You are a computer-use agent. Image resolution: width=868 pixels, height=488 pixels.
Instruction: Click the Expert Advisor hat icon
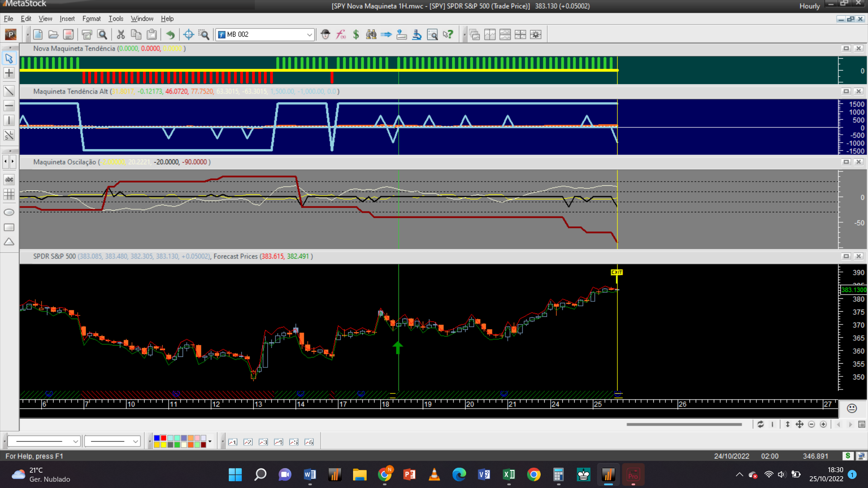pos(325,34)
